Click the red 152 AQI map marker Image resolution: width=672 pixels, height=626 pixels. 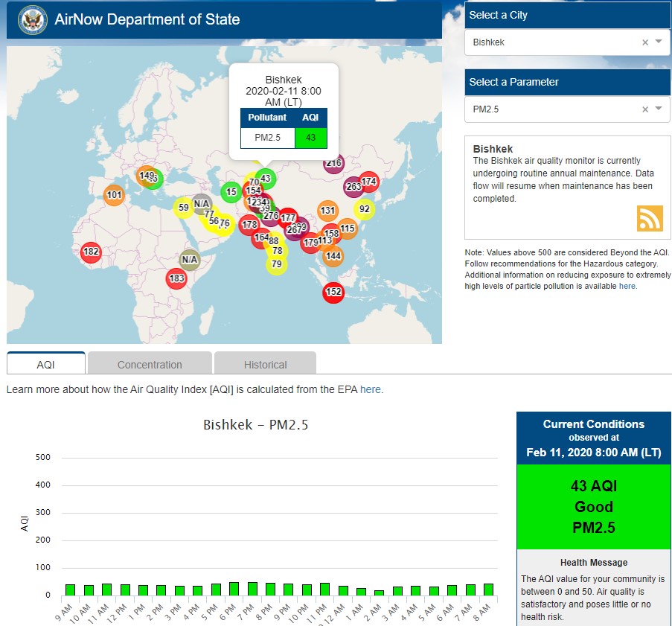(x=333, y=292)
